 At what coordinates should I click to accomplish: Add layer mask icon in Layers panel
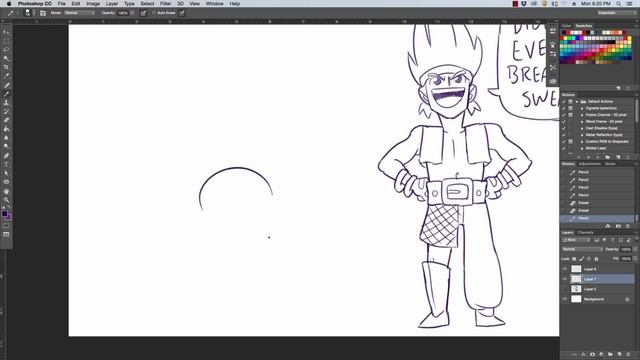(x=592, y=354)
